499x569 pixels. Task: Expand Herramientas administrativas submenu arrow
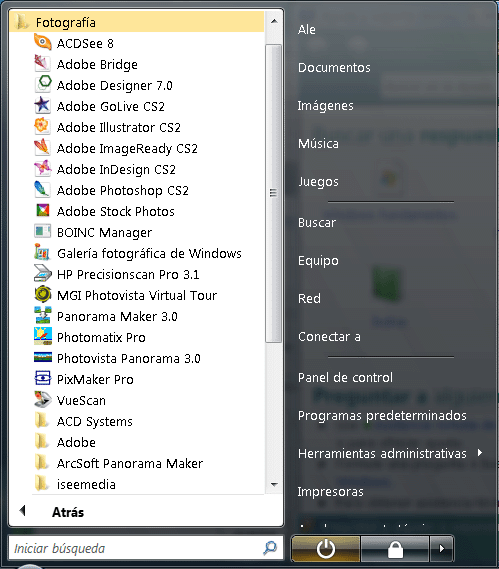(x=480, y=453)
